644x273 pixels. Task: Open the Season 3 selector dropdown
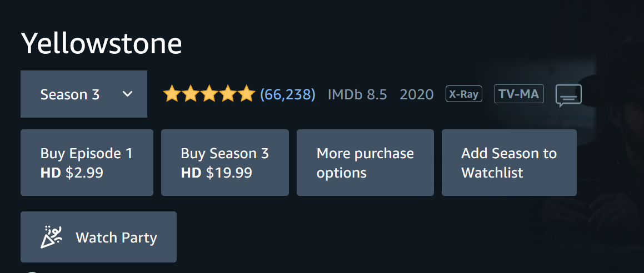84,94
